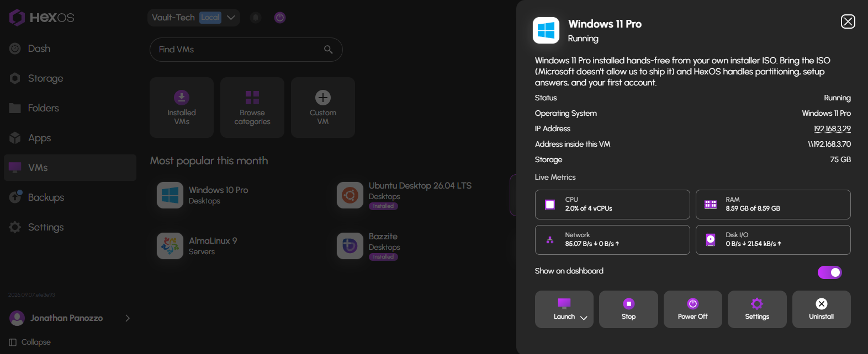
Task: Power Off the VM
Action: pos(693,309)
